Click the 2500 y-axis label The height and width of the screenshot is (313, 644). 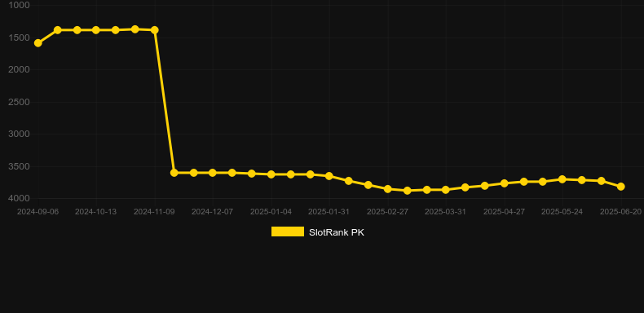click(x=20, y=102)
